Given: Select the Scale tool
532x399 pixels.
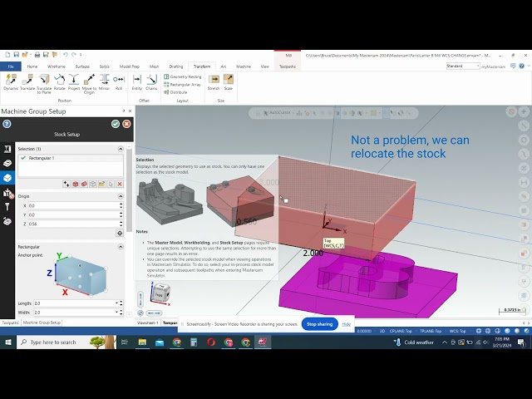Looking at the screenshot, I should (x=229, y=82).
